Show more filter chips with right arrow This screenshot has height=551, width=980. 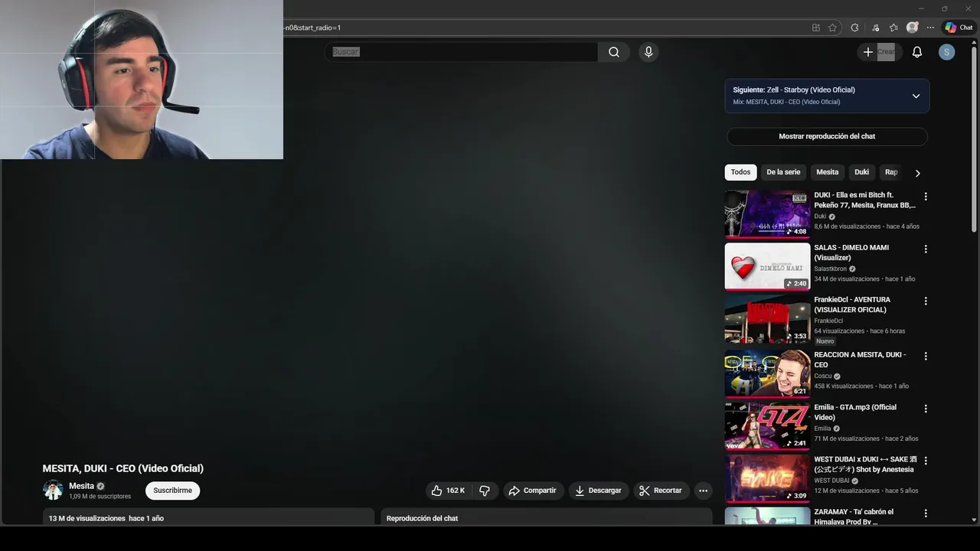pos(917,173)
